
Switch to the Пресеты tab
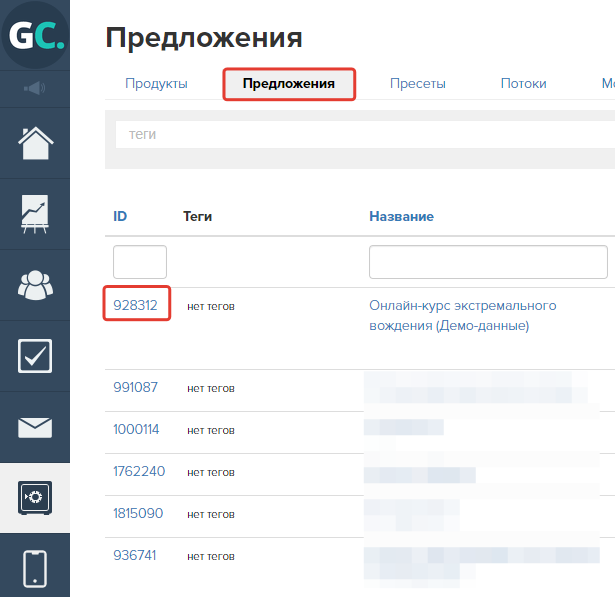pyautogui.click(x=418, y=84)
